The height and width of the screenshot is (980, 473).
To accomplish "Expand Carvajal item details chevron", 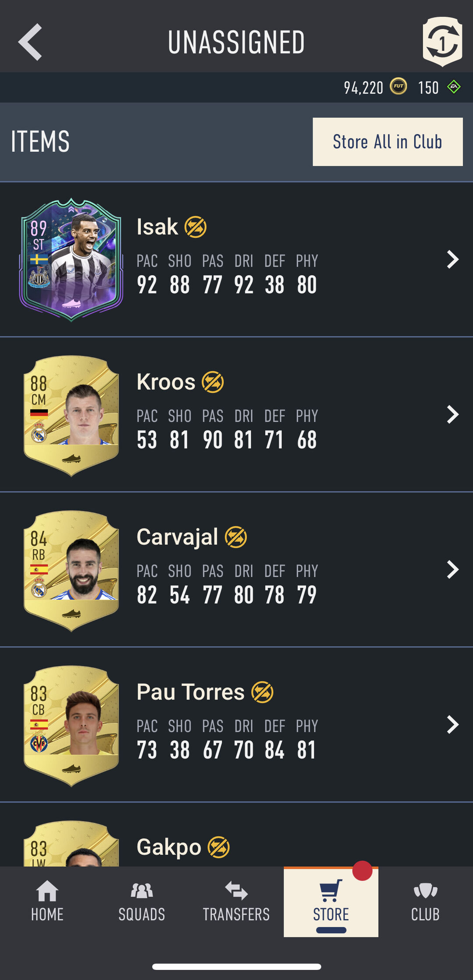I will (452, 569).
